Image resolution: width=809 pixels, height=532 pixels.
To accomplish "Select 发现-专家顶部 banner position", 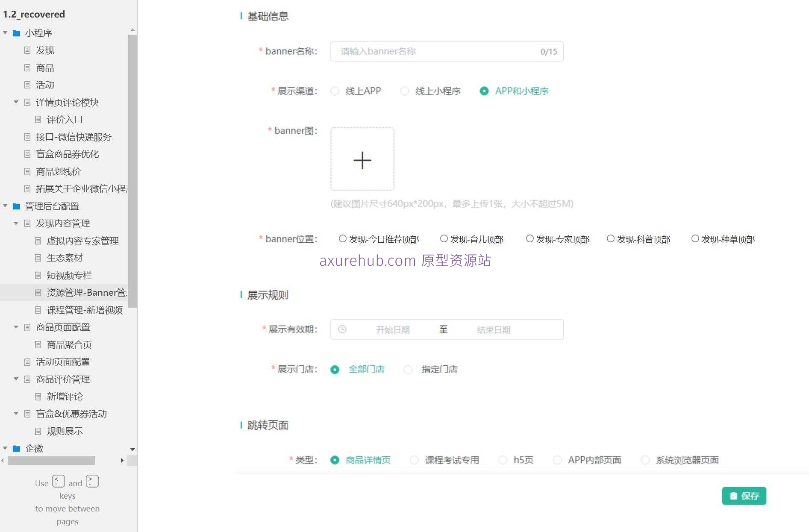I will [530, 238].
